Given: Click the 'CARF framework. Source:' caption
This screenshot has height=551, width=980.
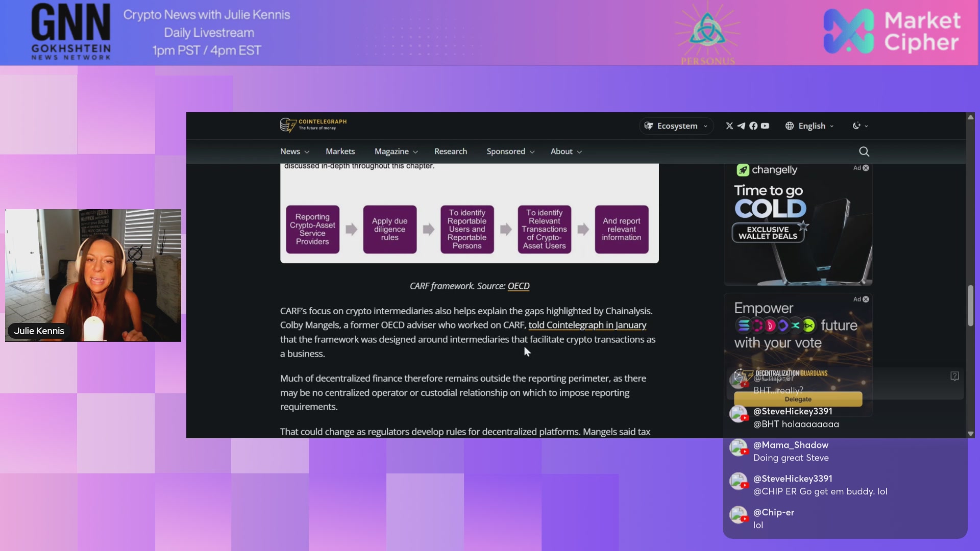Looking at the screenshot, I should pyautogui.click(x=457, y=286).
